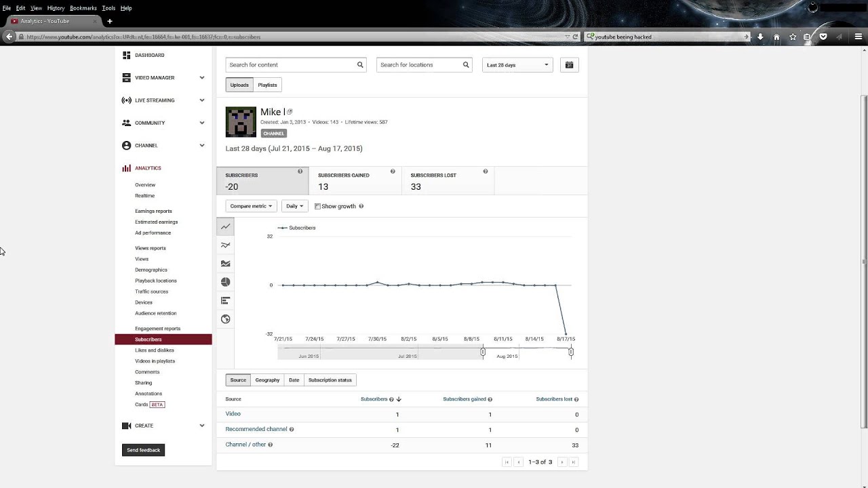Enable the Show growth checkbox
The image size is (868, 488).
(317, 206)
